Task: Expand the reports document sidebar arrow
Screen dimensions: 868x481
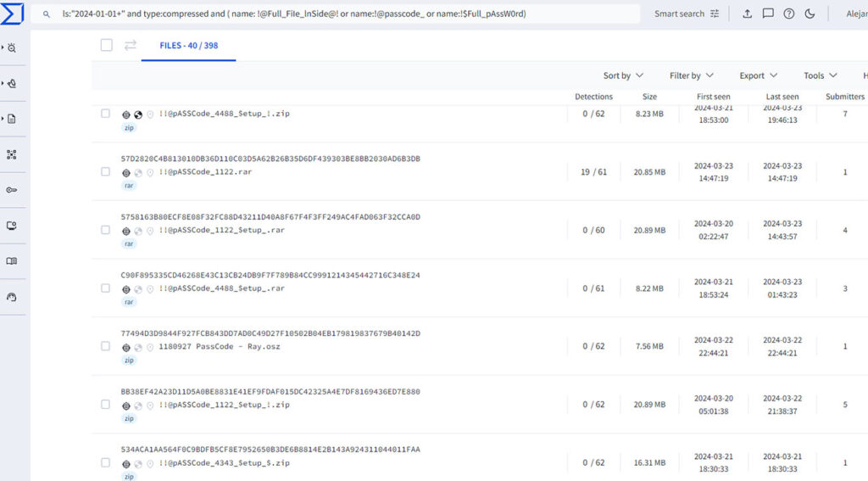Action: click(3, 119)
